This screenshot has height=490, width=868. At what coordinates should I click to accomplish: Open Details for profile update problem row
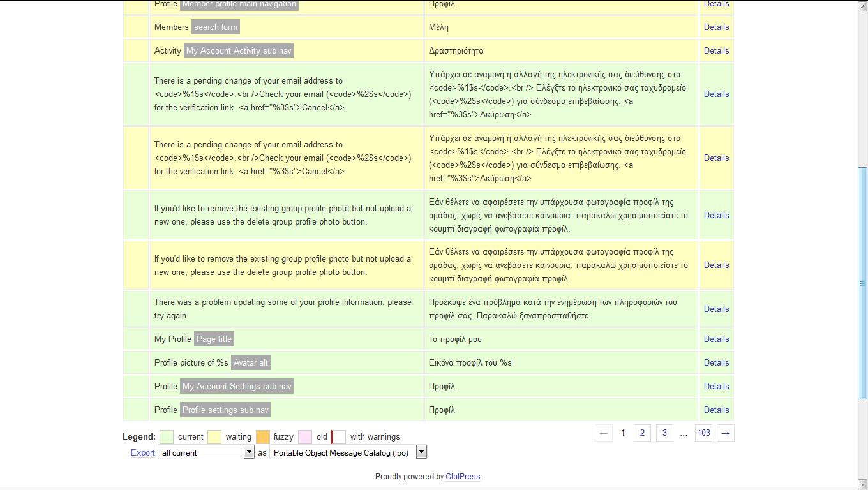716,309
